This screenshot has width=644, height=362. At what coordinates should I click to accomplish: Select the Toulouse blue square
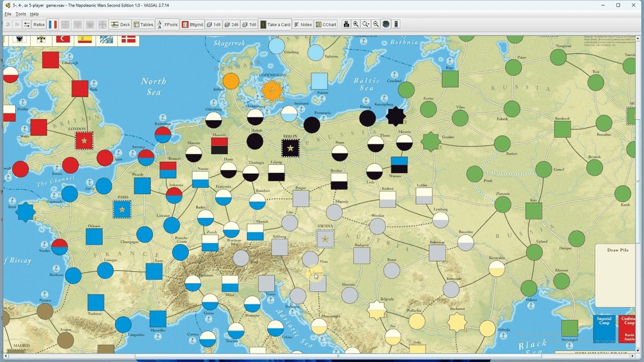(96, 303)
